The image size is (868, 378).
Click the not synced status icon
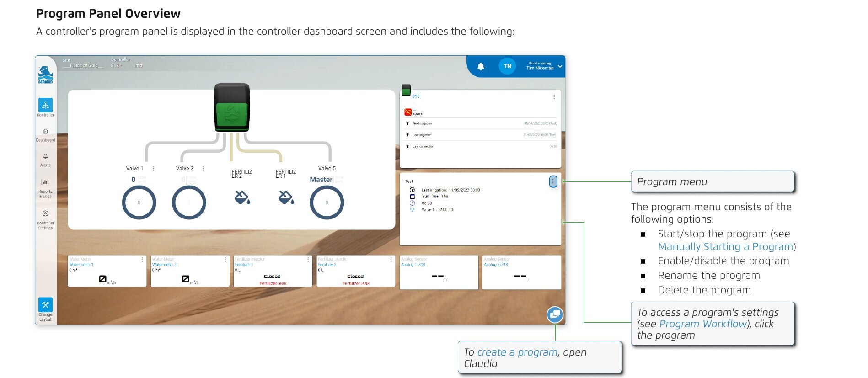[x=408, y=112]
